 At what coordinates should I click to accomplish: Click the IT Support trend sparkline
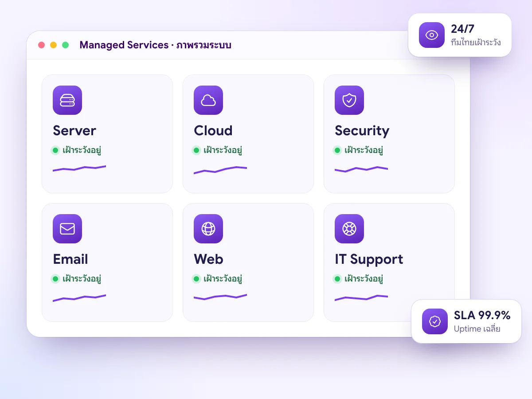(x=361, y=298)
